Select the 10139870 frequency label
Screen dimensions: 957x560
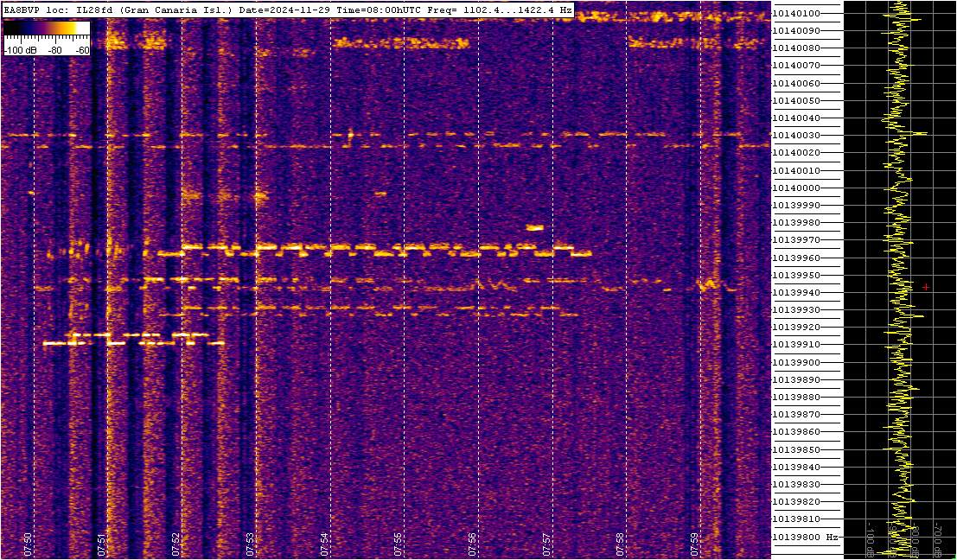(796, 414)
